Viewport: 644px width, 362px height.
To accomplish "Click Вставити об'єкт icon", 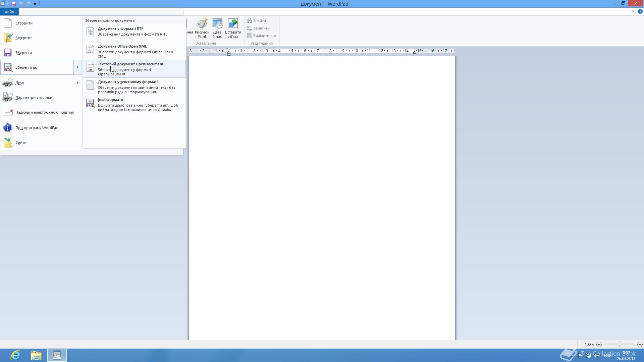I will tap(233, 28).
